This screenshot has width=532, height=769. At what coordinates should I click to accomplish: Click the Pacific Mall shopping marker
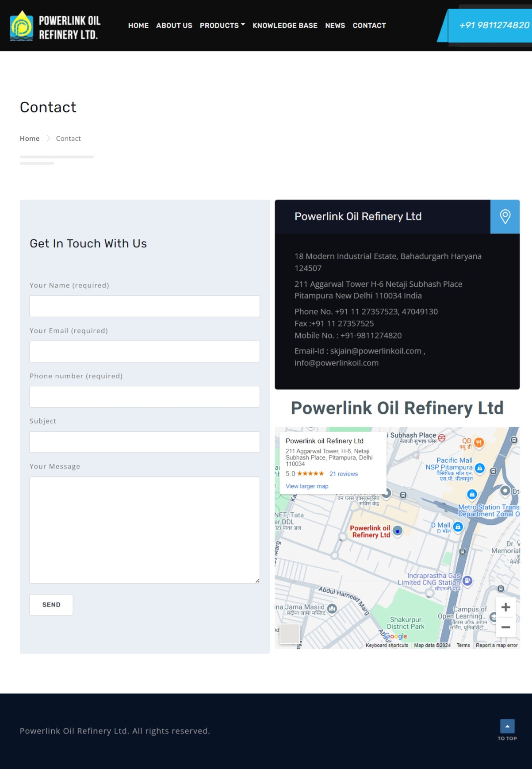(479, 468)
